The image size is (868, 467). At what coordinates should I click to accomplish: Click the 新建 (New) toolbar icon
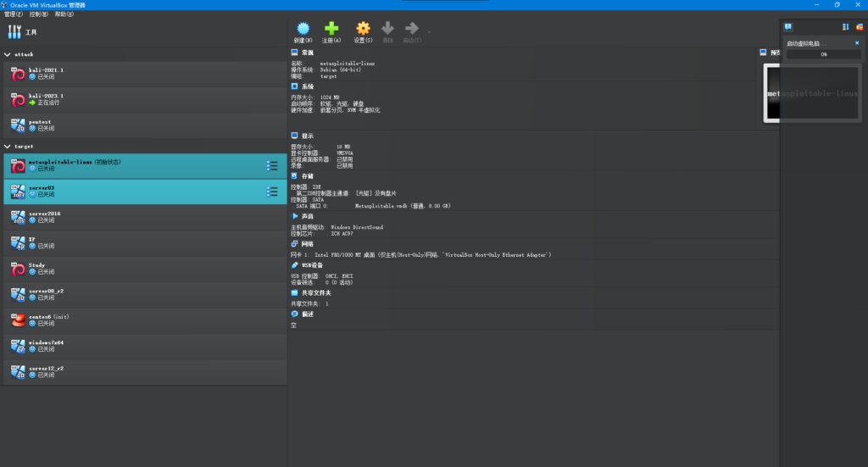click(303, 29)
